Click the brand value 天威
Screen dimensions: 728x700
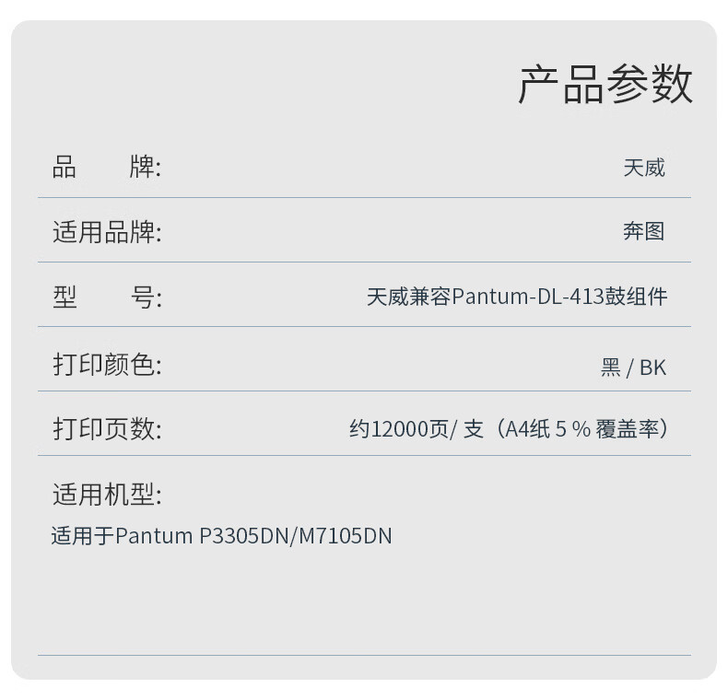[x=643, y=168]
